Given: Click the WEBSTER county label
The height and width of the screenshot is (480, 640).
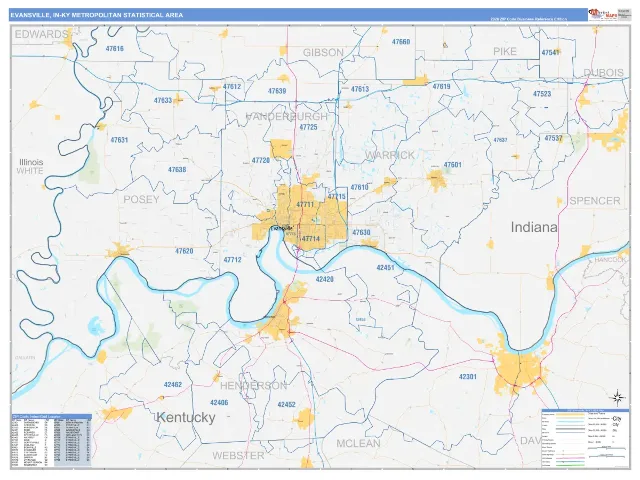Looking at the screenshot, I should (238, 456).
